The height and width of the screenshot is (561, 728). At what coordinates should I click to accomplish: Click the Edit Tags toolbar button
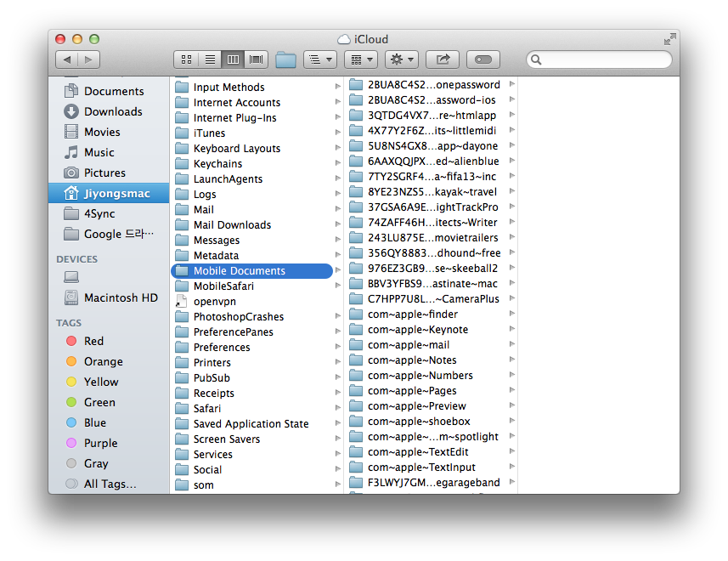[x=483, y=59]
